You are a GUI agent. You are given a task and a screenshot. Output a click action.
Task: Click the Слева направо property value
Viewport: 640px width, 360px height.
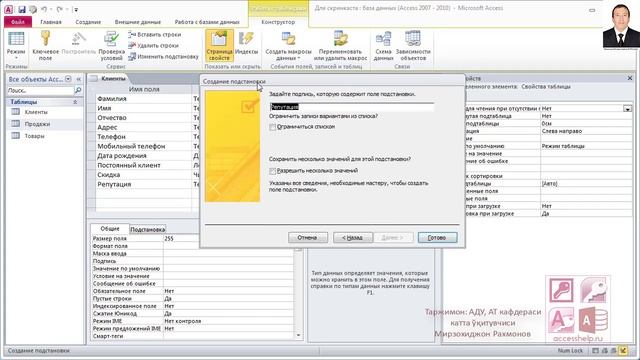click(586, 131)
